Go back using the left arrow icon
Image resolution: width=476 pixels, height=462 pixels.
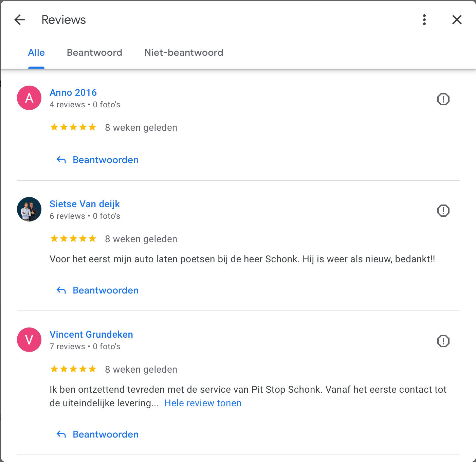20,20
